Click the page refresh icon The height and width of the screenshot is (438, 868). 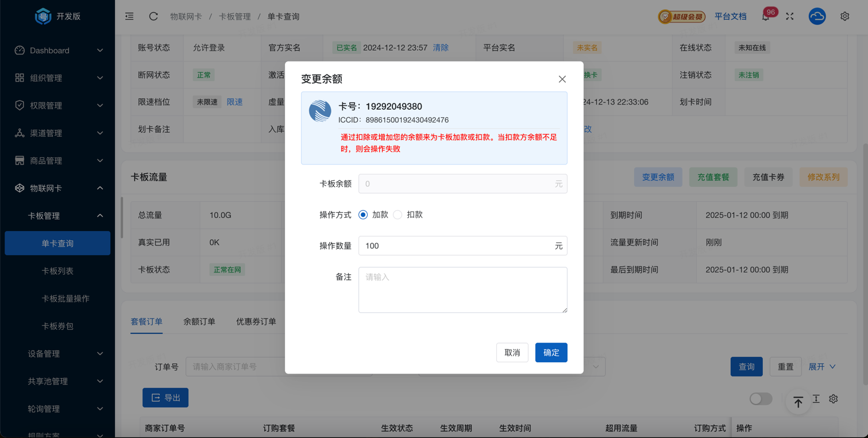click(153, 17)
